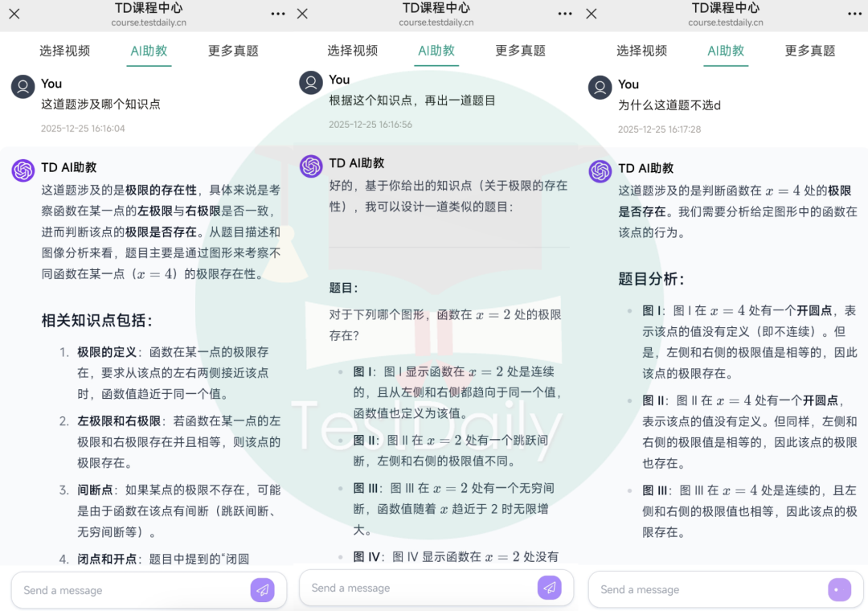The height and width of the screenshot is (611, 868).
Task: Click the purple send icon in right panel
Action: point(839,589)
